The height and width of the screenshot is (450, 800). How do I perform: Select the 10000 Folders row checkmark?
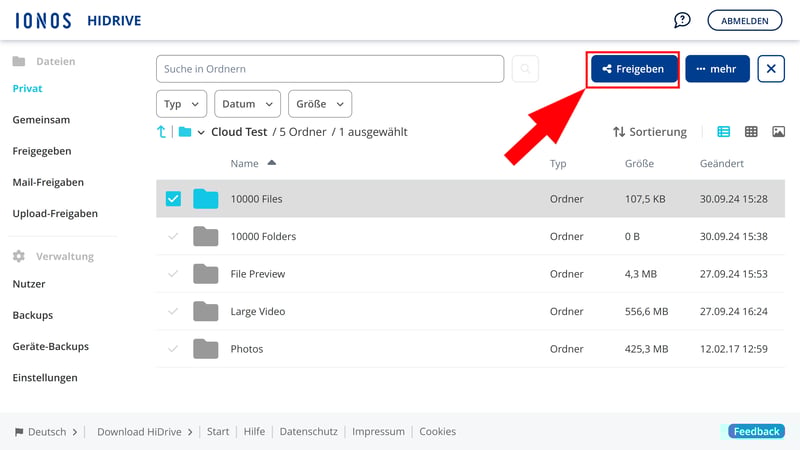point(173,237)
